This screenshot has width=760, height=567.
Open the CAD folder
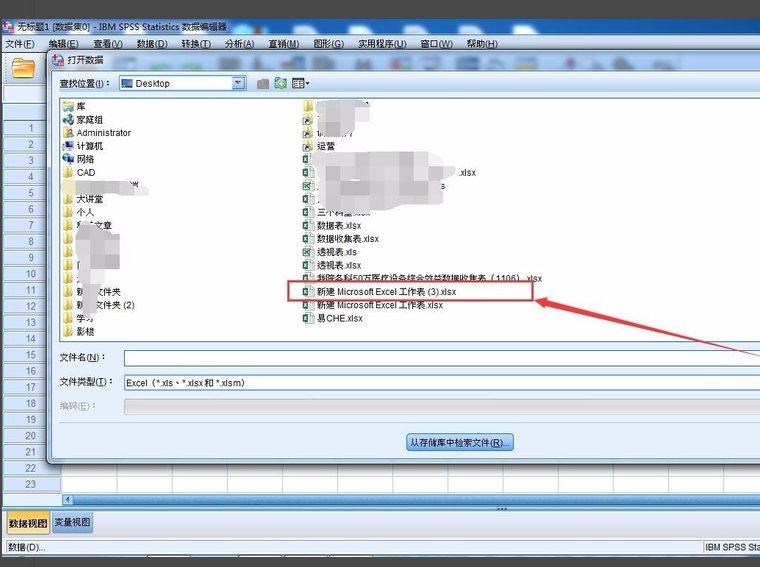coord(86,172)
